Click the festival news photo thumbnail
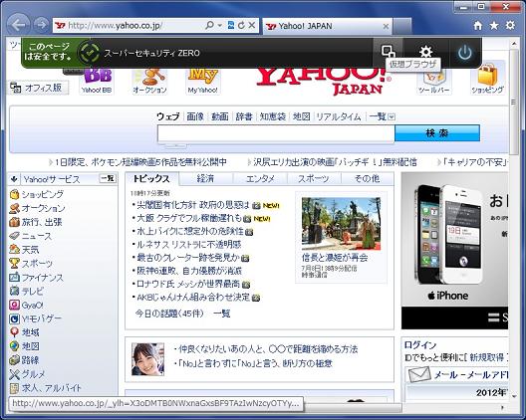The image size is (526, 420). (341, 224)
